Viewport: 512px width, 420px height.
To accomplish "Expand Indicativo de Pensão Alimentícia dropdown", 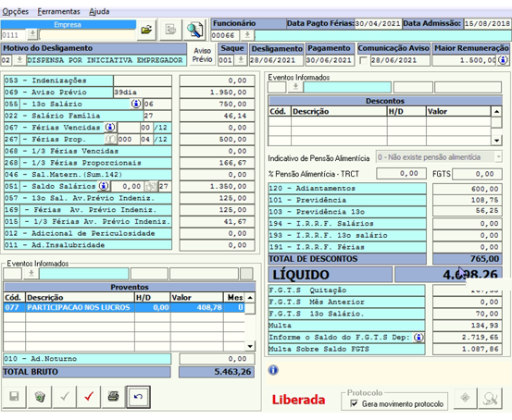I will click(x=498, y=157).
